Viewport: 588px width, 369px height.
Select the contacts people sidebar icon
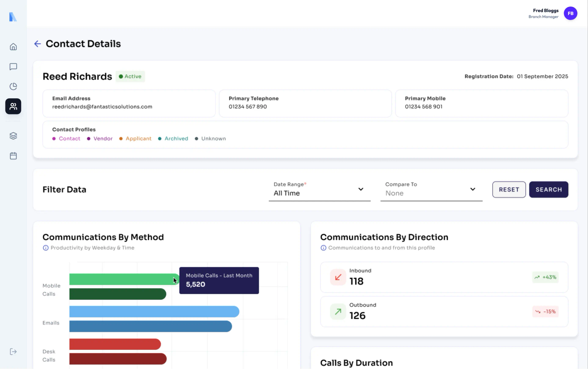click(13, 106)
